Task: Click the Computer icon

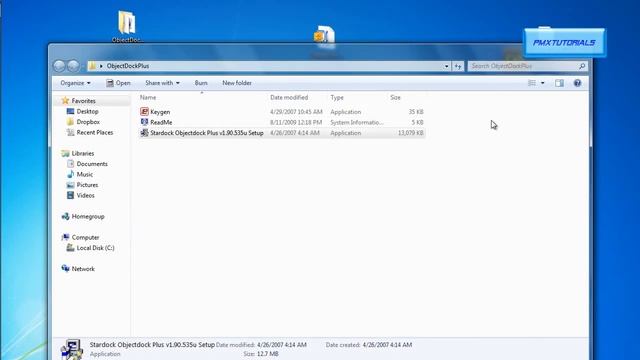Action: [x=65, y=237]
